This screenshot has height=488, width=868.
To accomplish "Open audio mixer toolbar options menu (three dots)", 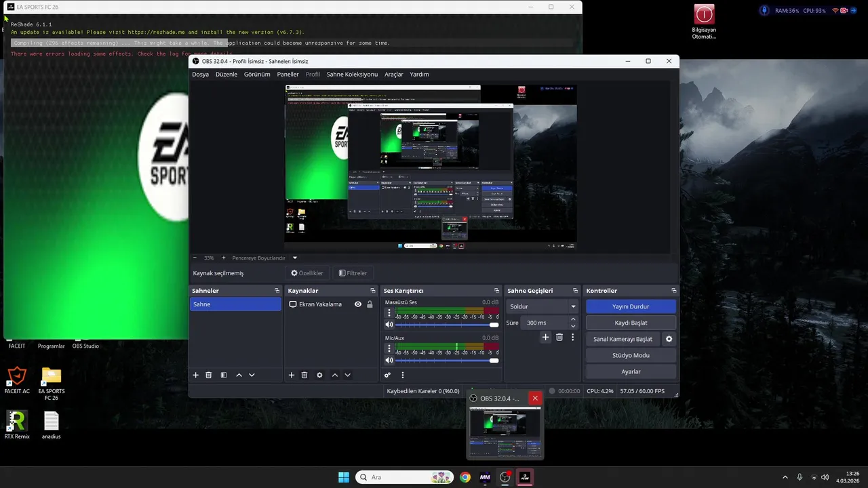I will (x=402, y=375).
